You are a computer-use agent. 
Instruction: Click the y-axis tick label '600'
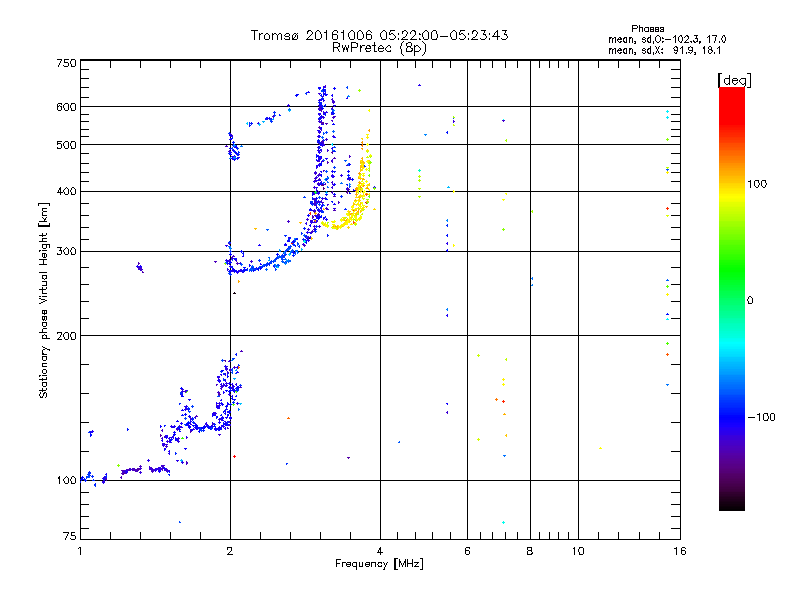click(66, 107)
